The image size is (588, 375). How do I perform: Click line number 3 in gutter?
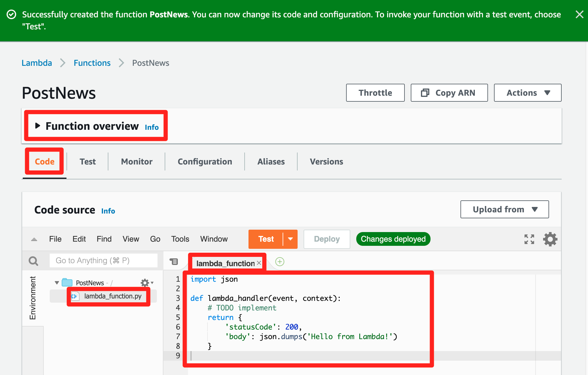[x=178, y=298]
